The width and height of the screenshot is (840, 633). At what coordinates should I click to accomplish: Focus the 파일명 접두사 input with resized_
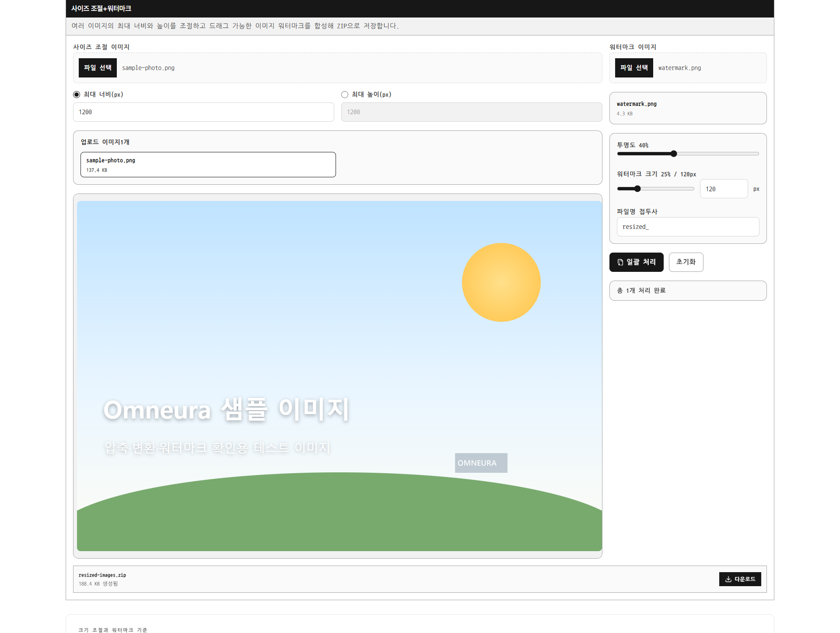click(688, 227)
